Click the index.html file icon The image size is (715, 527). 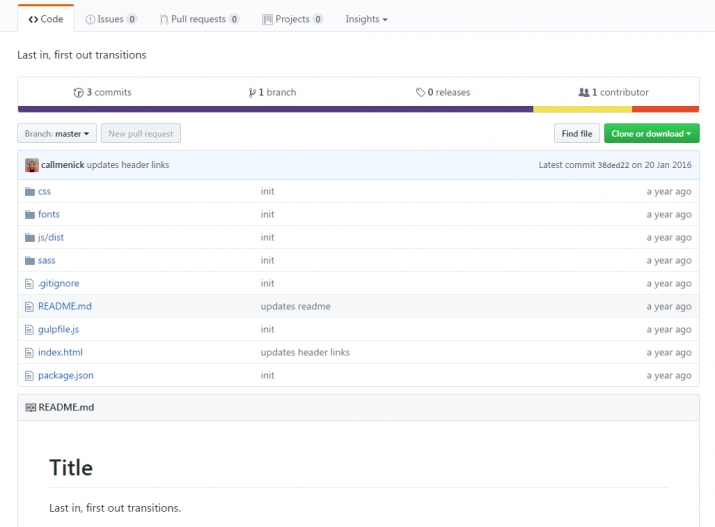(x=29, y=352)
